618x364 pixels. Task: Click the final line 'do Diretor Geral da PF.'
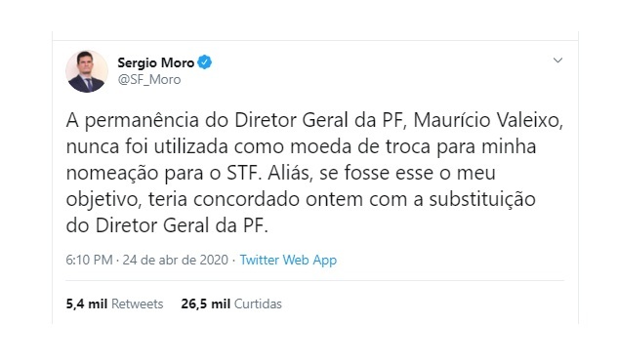(167, 225)
